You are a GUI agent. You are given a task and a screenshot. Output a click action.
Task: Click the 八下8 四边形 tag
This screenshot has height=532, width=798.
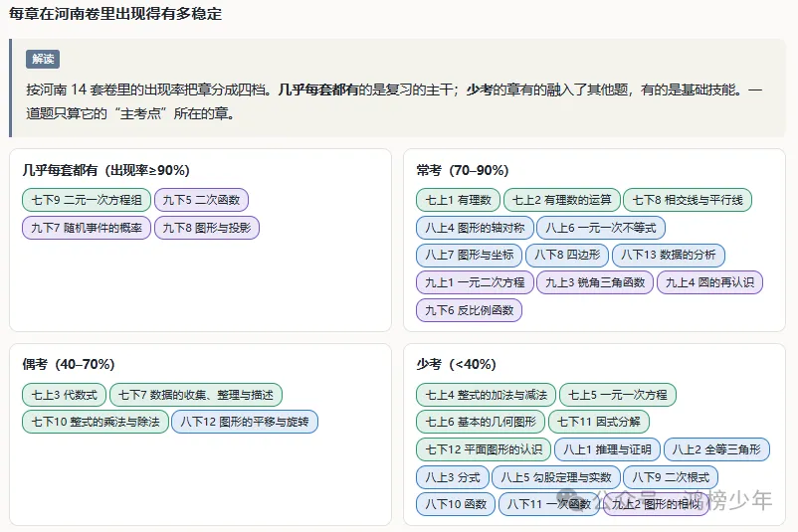click(x=567, y=255)
